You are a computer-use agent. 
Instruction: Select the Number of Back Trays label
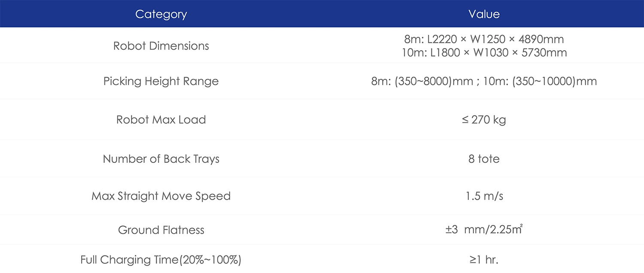[161, 159]
